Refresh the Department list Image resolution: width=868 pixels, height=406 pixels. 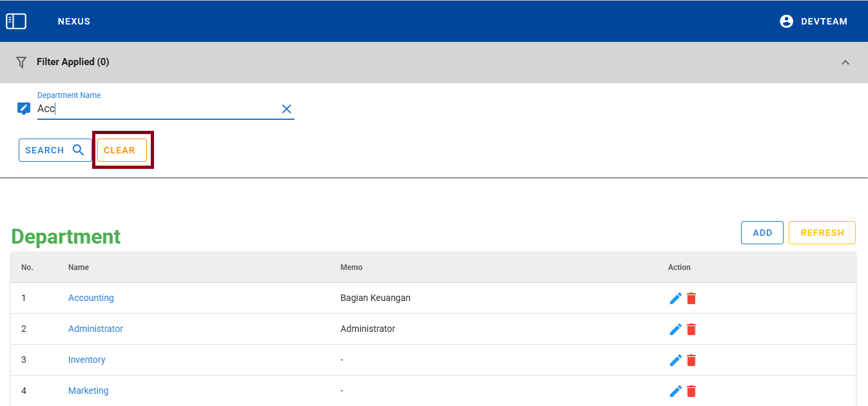pos(822,233)
